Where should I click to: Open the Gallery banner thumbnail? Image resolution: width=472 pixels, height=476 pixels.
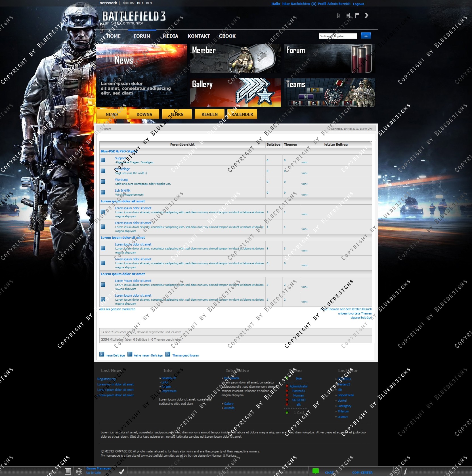click(236, 93)
